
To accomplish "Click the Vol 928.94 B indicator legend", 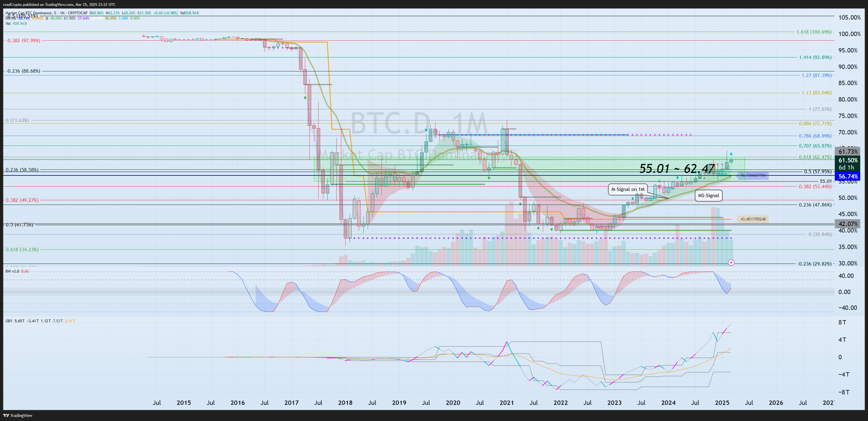I will tap(16, 24).
